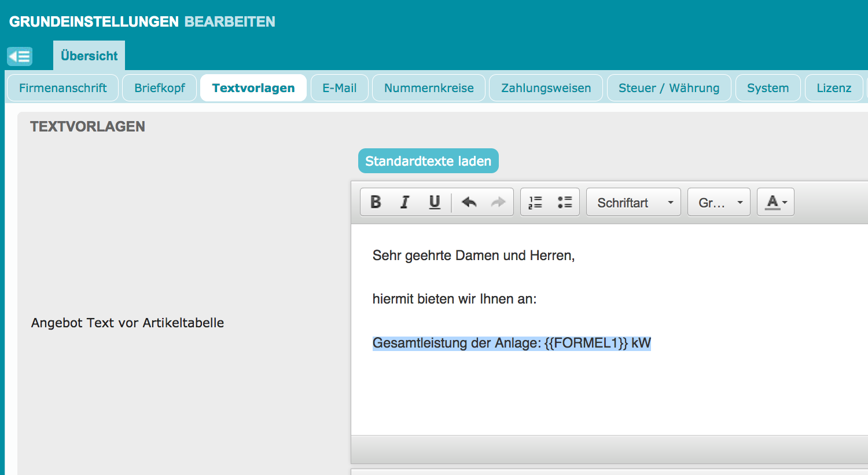Screen dimensions: 868x475
Task: Open the Zahlungsweisen tab
Action: pyautogui.click(x=546, y=88)
